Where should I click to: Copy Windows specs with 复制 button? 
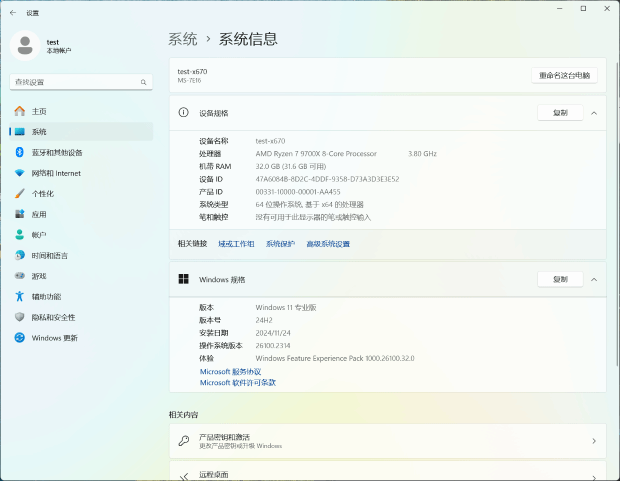(560, 279)
